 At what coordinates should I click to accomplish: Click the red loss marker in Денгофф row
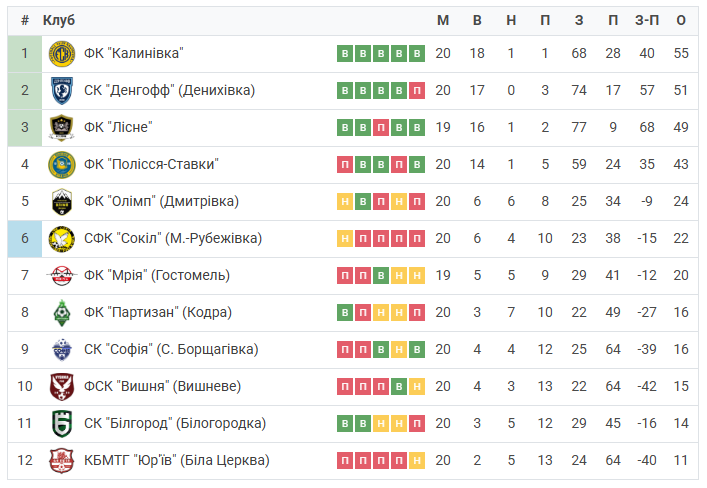(417, 91)
